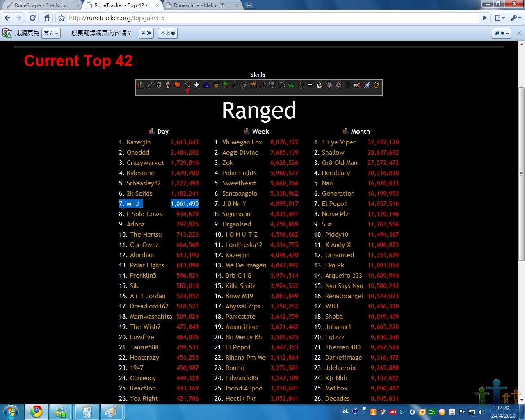Screen dimensions: 525x420
Task: Pick the Fletching skill icon
Action: coord(235,85)
